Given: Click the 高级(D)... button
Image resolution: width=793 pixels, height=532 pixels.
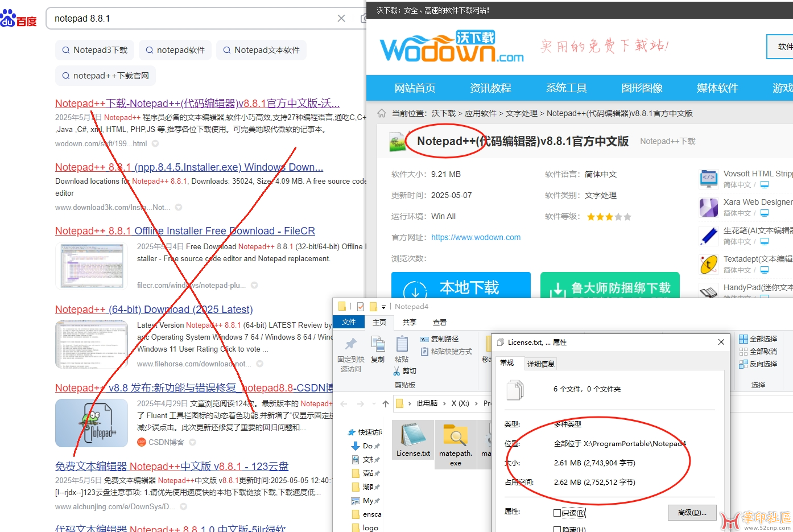Looking at the screenshot, I should 692,513.
